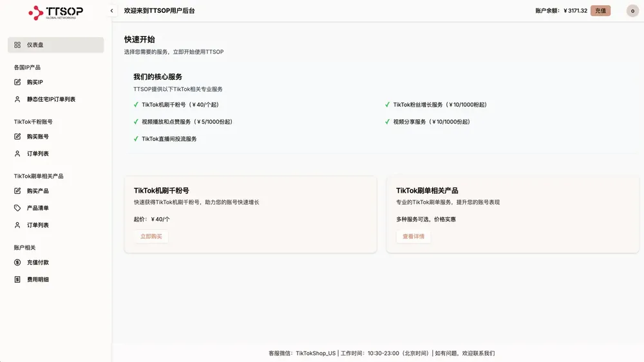Open 购买产品 under TikTok刷单相关产品
Image resolution: width=644 pixels, height=362 pixels.
(37, 191)
